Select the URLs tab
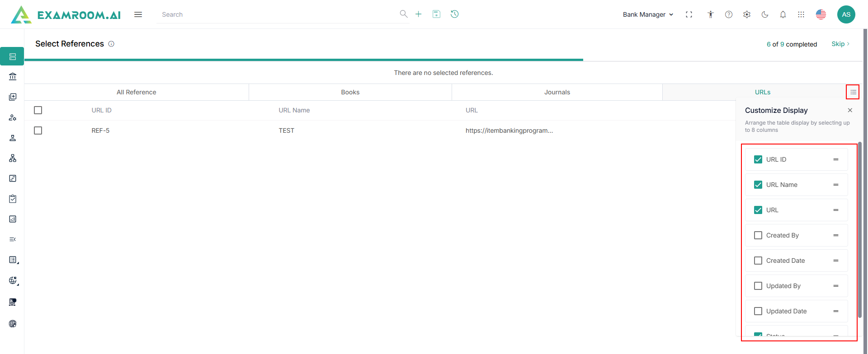Viewport: 868px width, 354px height. tap(763, 92)
